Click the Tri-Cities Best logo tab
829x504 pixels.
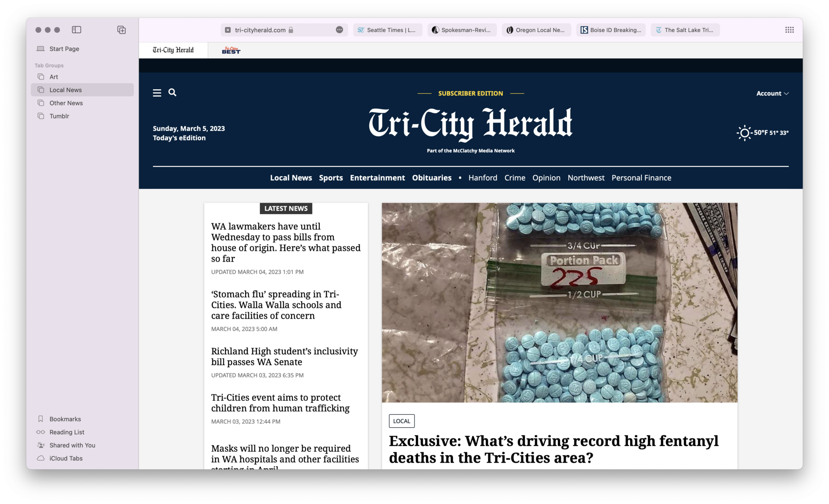coord(231,50)
